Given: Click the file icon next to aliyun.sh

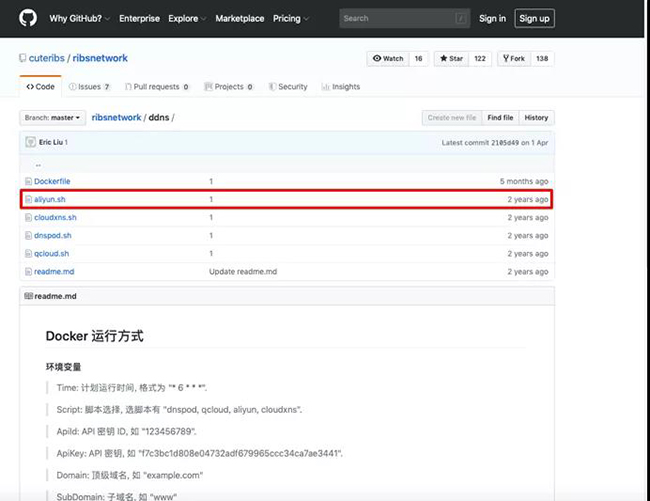Looking at the screenshot, I should (28, 199).
